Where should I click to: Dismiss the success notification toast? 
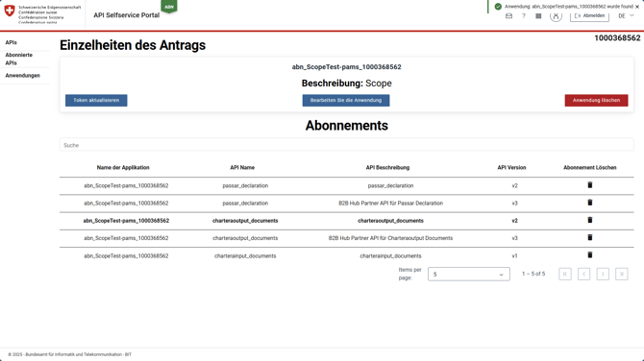click(637, 7)
